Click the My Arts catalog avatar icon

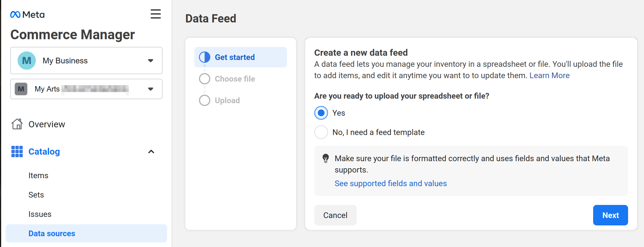pos(21,89)
